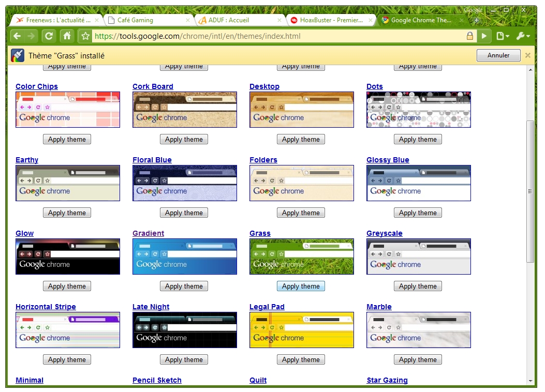
Task: Apply the Marble theme
Action: click(418, 359)
